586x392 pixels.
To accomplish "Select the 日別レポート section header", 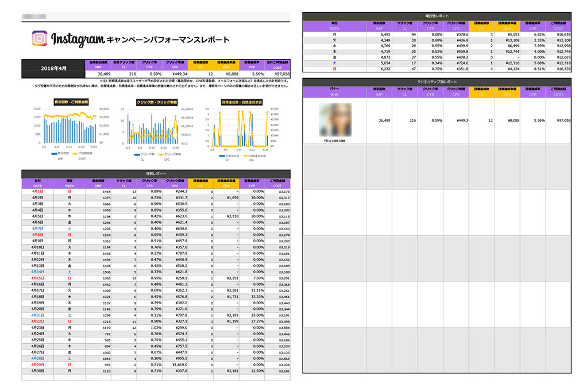I will click(x=156, y=173).
